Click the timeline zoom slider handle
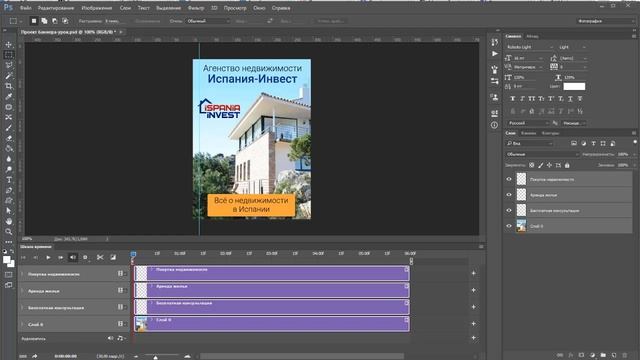Viewport: 640px width, 360px height. [x=155, y=357]
